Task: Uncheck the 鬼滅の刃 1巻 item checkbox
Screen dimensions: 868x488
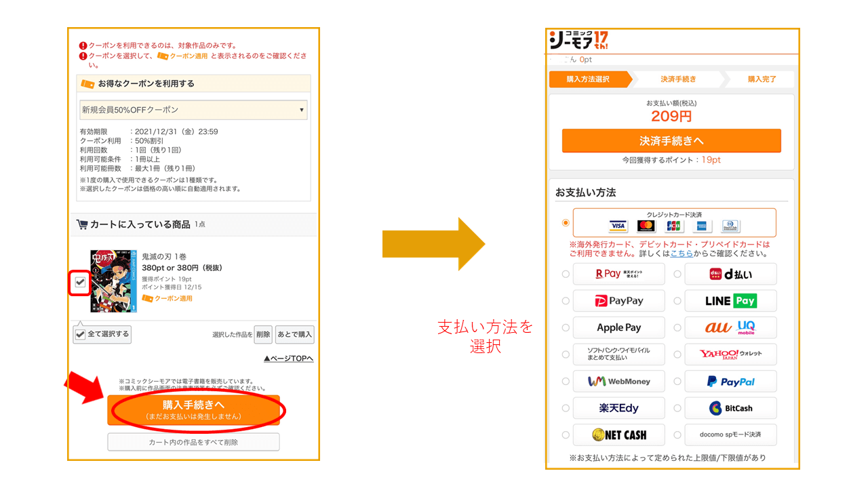Action: [x=81, y=282]
